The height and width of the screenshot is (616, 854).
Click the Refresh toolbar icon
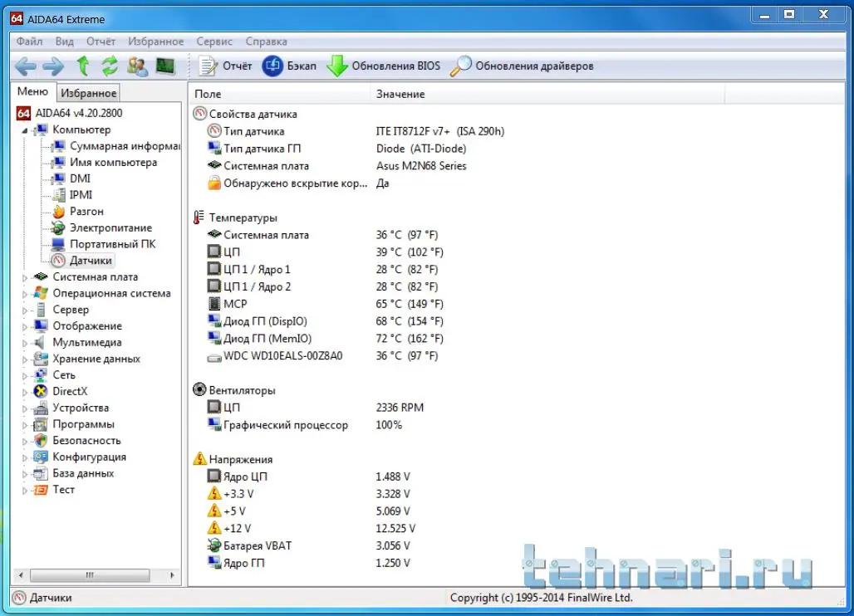tap(110, 66)
